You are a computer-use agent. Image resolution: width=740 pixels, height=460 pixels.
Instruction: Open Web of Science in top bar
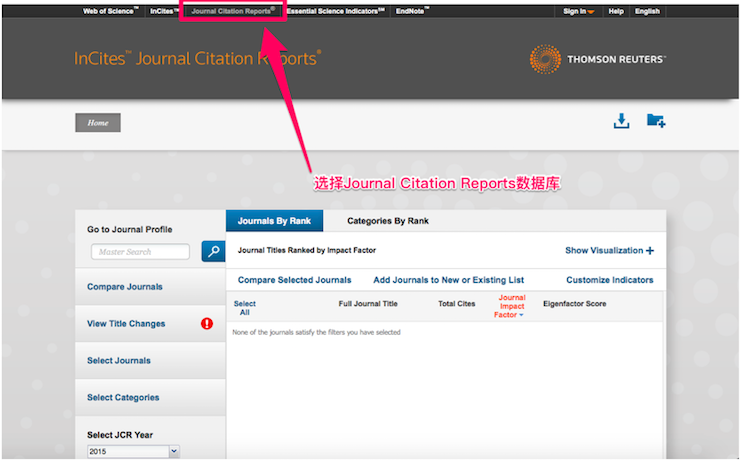(110, 11)
